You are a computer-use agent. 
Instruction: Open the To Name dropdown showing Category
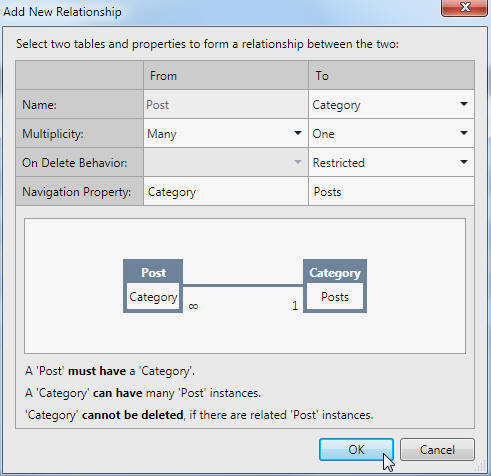pyautogui.click(x=391, y=105)
